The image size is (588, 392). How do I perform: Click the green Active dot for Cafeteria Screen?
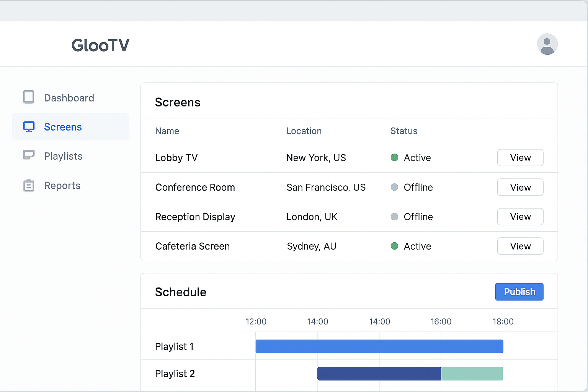tap(394, 246)
